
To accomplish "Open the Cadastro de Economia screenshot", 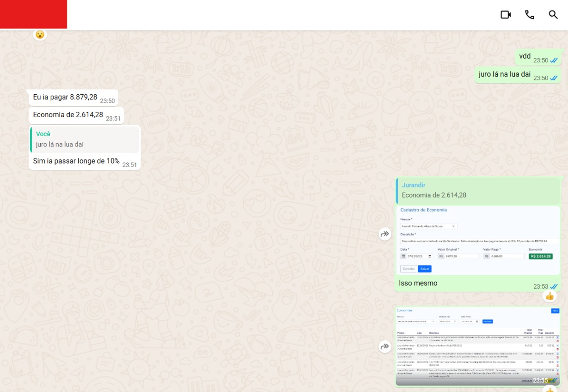I will pyautogui.click(x=478, y=239).
